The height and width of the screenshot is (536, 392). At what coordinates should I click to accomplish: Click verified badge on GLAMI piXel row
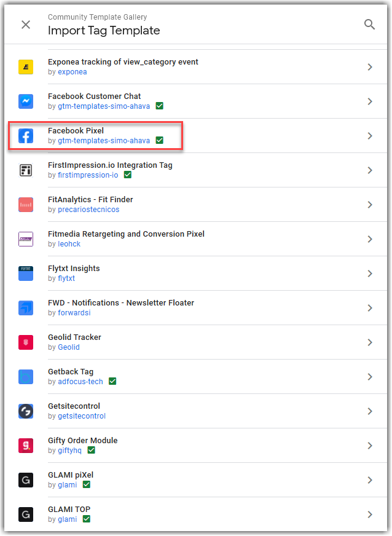87,484
